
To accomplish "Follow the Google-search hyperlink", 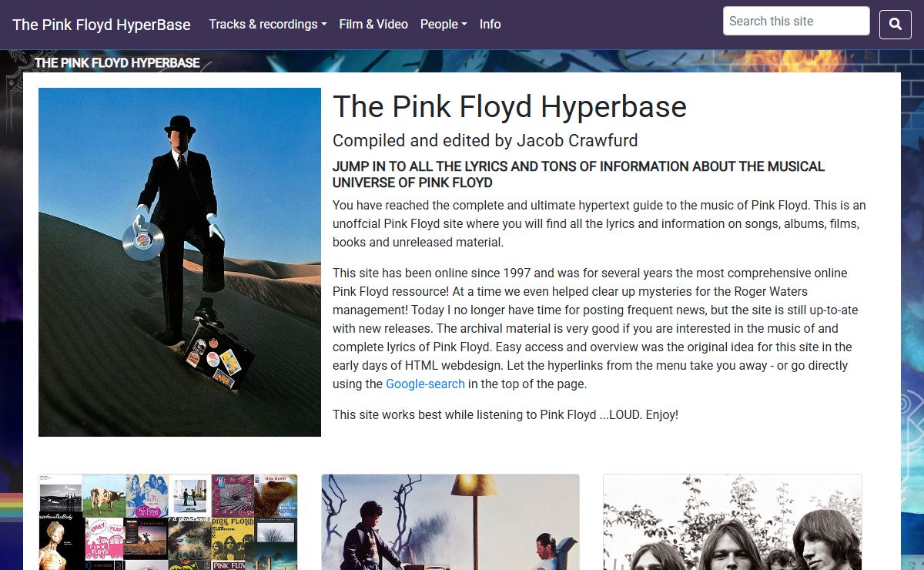I will point(425,384).
